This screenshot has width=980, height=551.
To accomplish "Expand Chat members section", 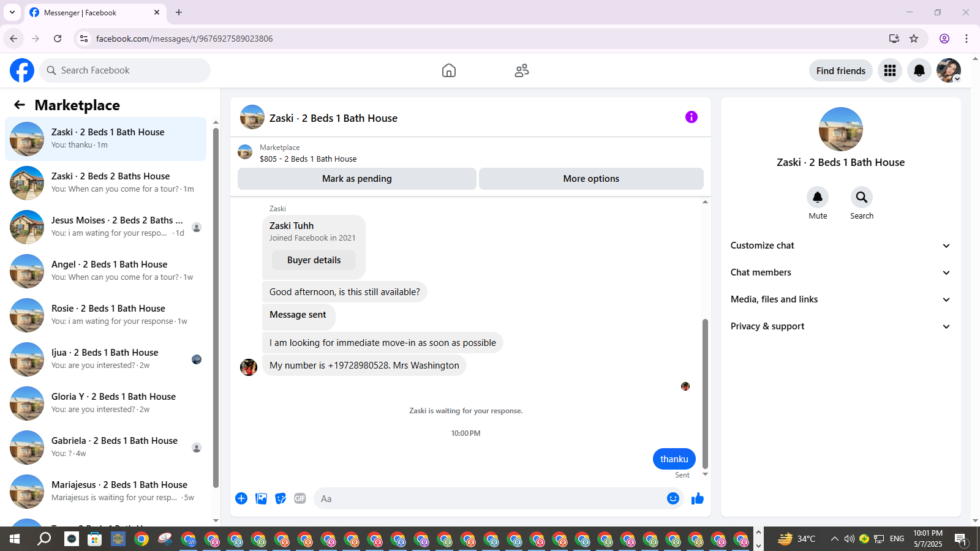I will (x=840, y=272).
